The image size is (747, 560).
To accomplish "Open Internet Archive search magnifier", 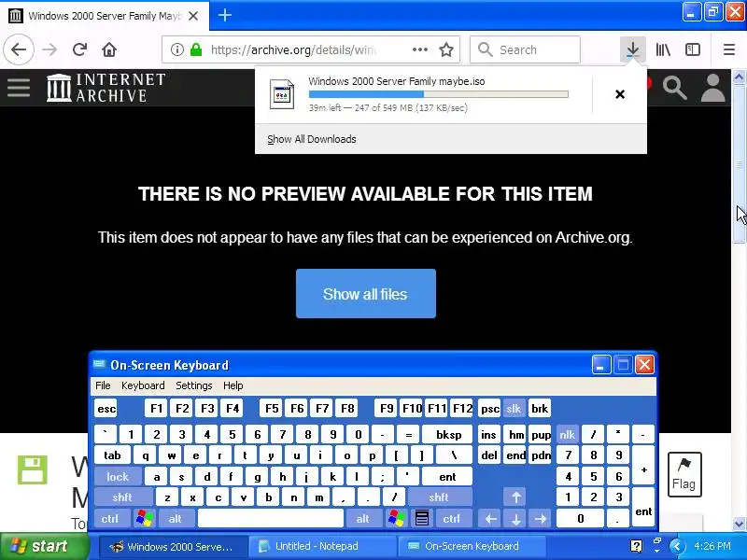I will pyautogui.click(x=674, y=88).
